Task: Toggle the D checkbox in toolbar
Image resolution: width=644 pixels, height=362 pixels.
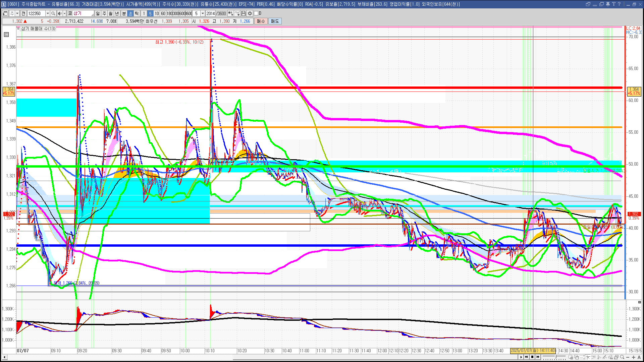Action: pyautogui.click(x=256, y=13)
